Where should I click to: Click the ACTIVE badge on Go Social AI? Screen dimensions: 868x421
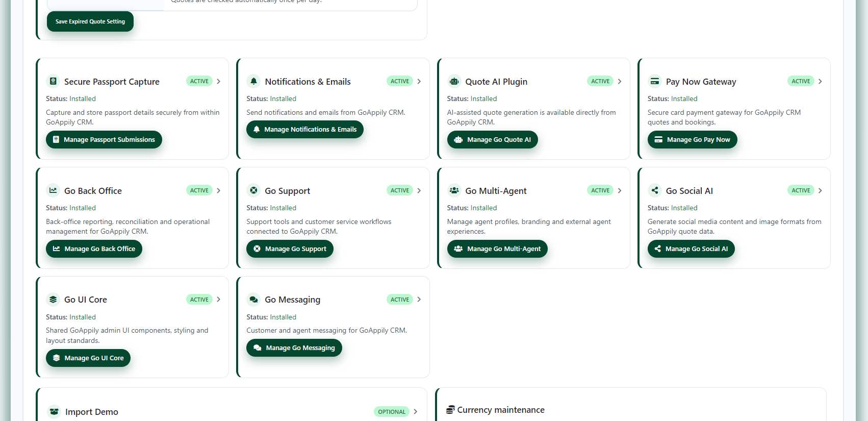click(801, 190)
